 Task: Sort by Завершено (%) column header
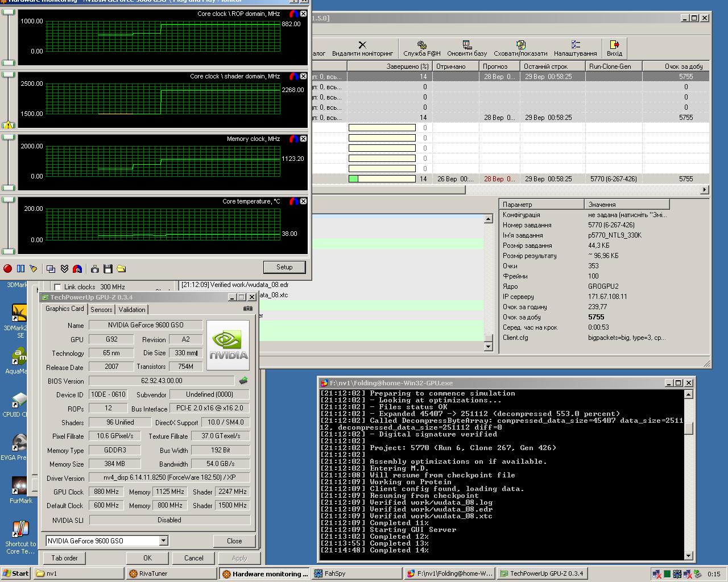[389, 66]
